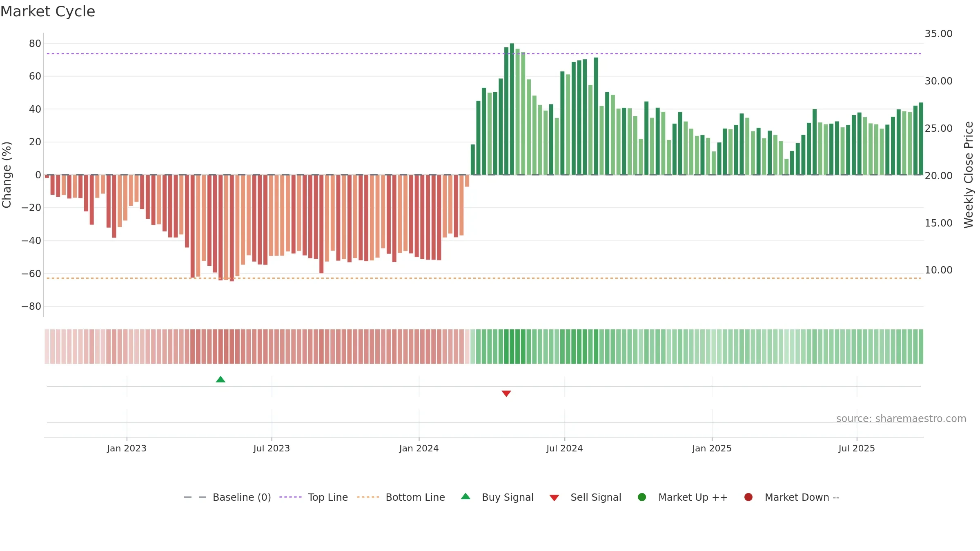This screenshot has height=551, width=980.
Task: Click the Jan 2024 axis label
Action: tap(419, 448)
